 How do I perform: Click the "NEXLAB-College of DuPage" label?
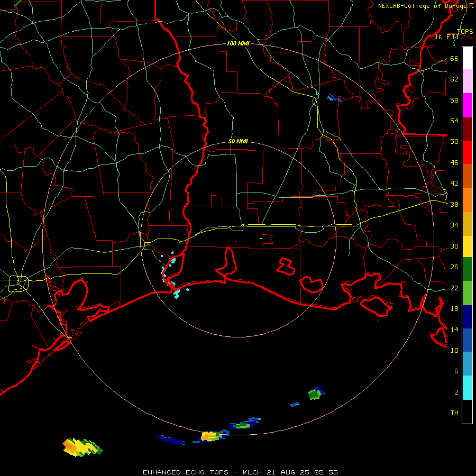click(x=422, y=6)
